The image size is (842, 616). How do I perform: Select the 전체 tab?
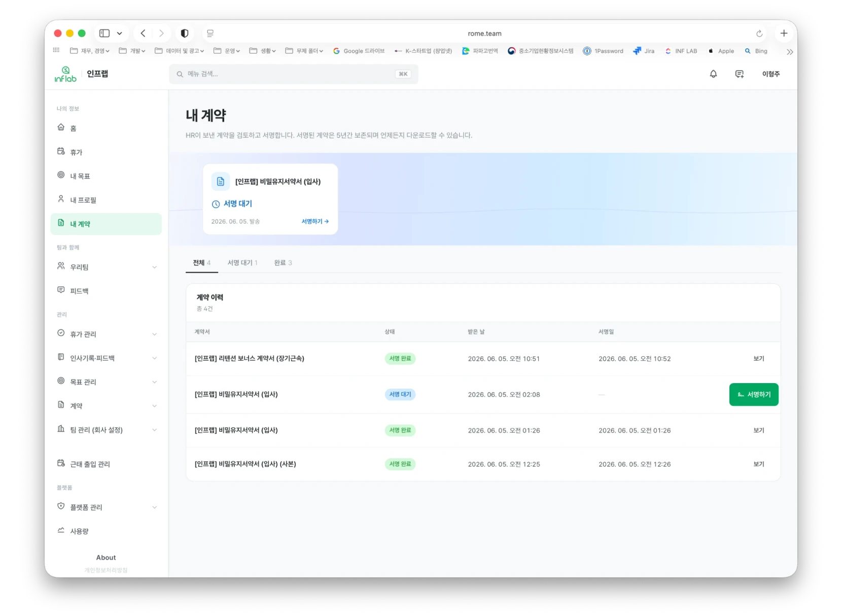point(202,262)
